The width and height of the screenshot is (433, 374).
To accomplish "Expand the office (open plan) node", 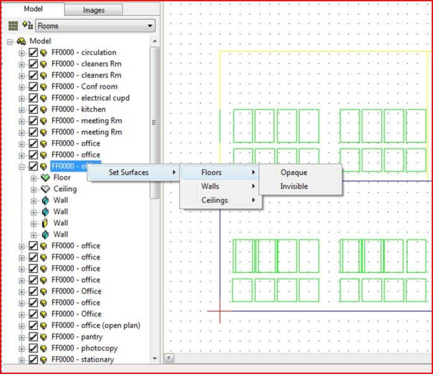I will tap(22, 326).
